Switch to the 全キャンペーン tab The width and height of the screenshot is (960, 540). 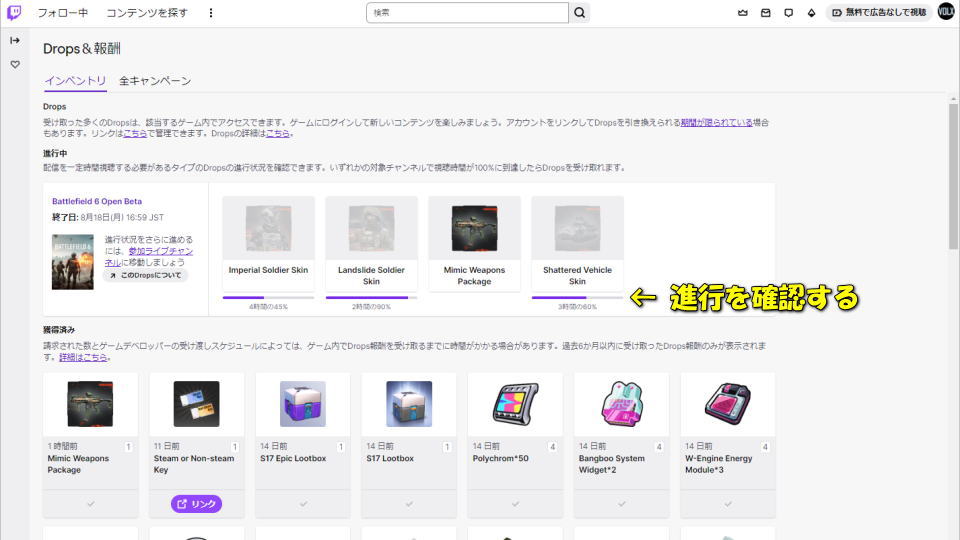[x=155, y=81]
